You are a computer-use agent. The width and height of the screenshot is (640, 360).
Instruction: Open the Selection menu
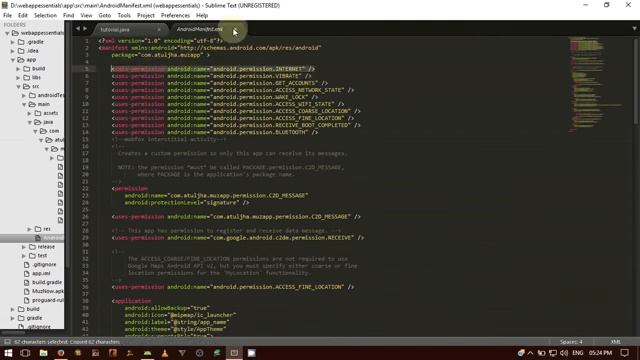pos(45,16)
